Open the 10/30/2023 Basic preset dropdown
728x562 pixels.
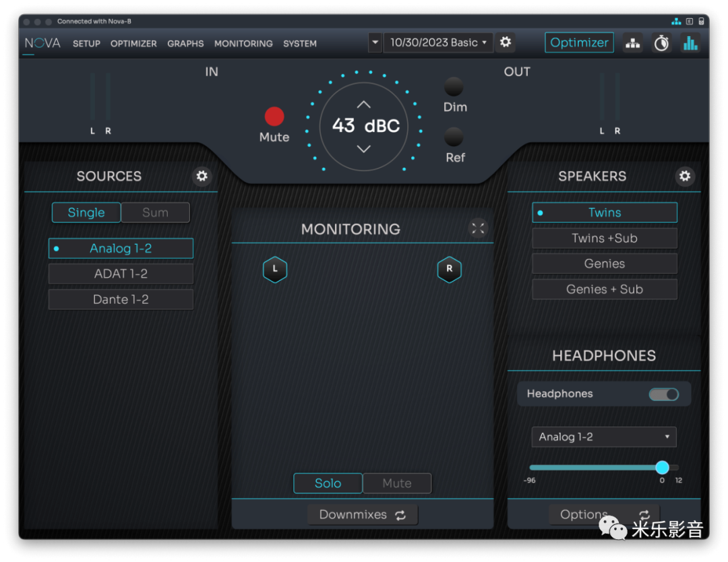[x=437, y=42]
